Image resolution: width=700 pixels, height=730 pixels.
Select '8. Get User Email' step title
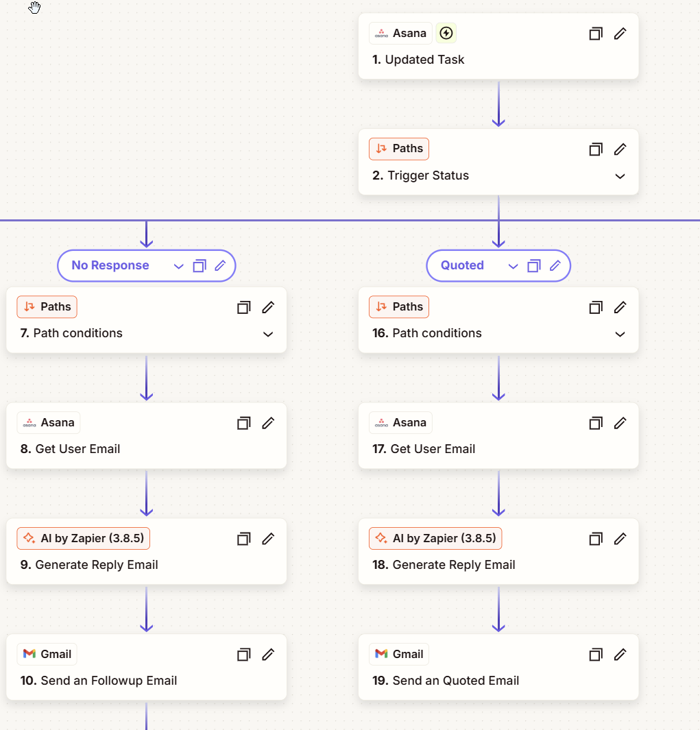pos(71,449)
